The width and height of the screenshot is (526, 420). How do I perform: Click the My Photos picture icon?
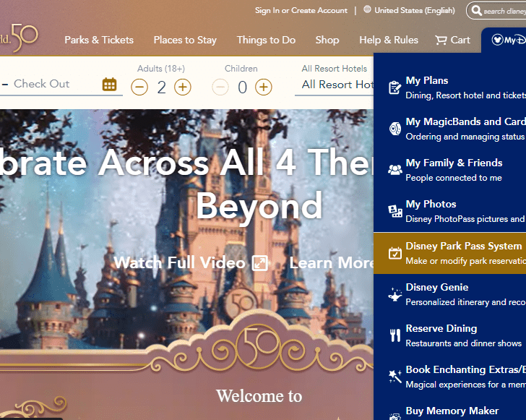point(394,211)
